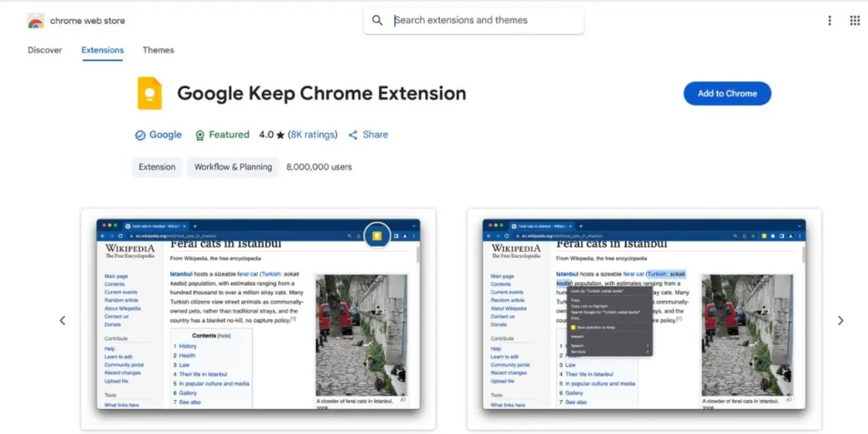Click the 8,000,000 users text

[x=319, y=167]
